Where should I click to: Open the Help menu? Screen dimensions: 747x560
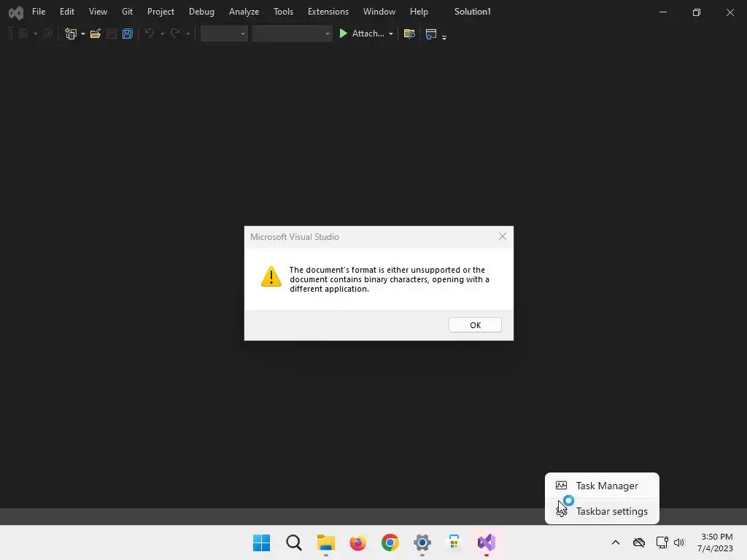point(419,12)
